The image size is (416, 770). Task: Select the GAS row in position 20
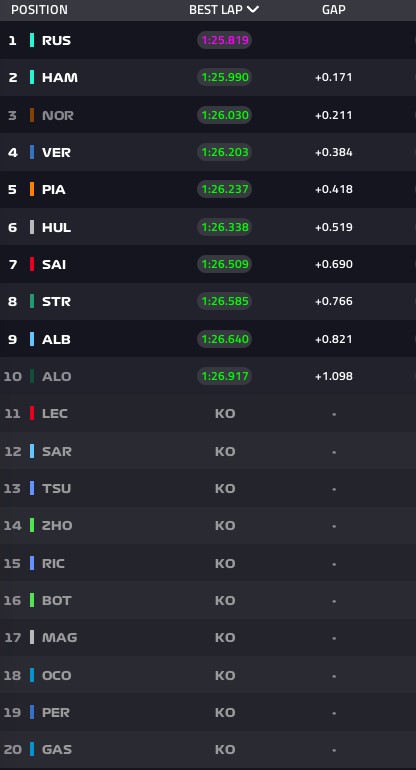tap(208, 749)
